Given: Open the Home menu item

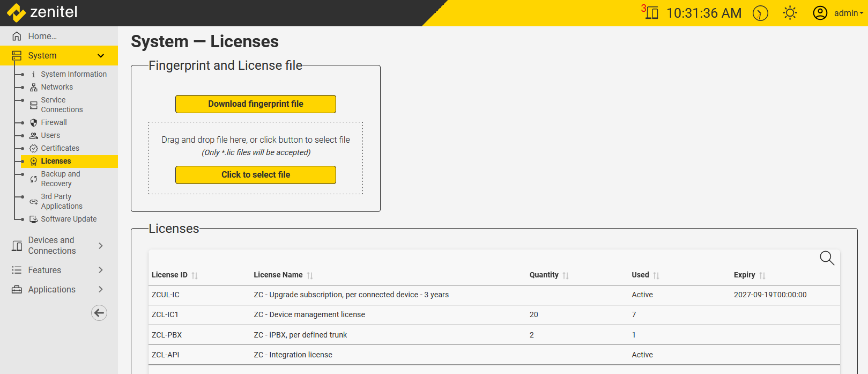Looking at the screenshot, I should [x=42, y=36].
